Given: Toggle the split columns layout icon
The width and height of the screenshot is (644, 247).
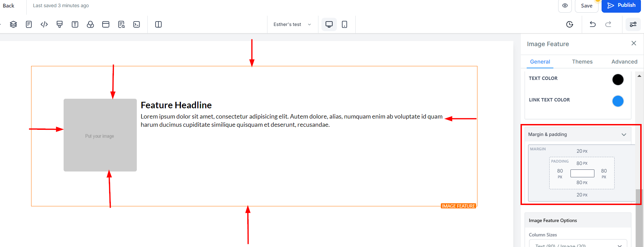Looking at the screenshot, I should click(158, 24).
